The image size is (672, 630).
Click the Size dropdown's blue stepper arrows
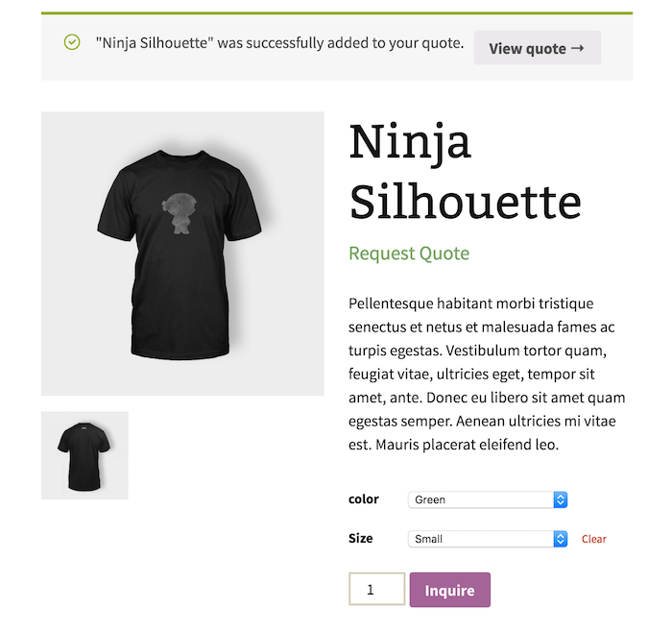point(560,539)
